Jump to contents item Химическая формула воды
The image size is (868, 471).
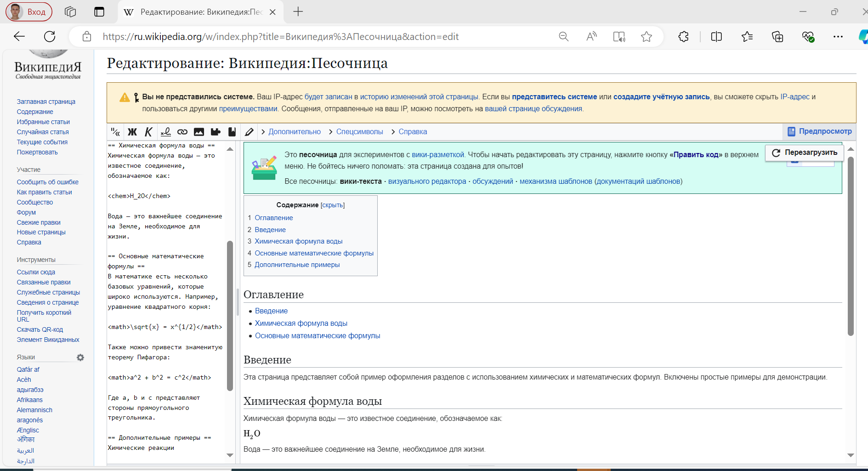tap(298, 241)
